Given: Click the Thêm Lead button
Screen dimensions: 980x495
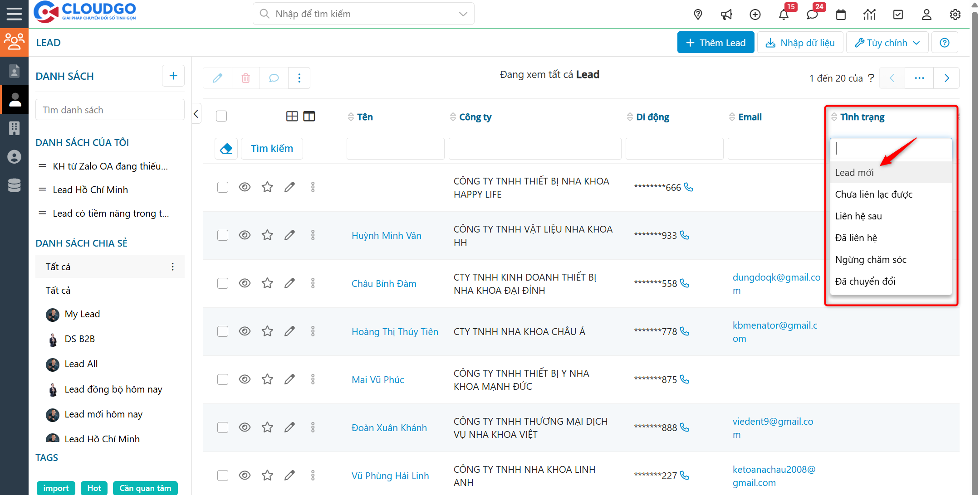Looking at the screenshot, I should 715,43.
